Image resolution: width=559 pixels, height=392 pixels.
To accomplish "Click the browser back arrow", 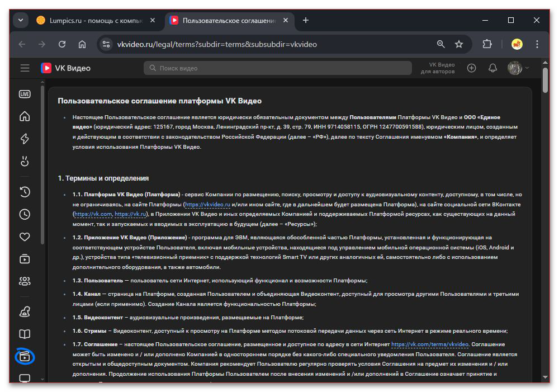I will click(x=22, y=44).
